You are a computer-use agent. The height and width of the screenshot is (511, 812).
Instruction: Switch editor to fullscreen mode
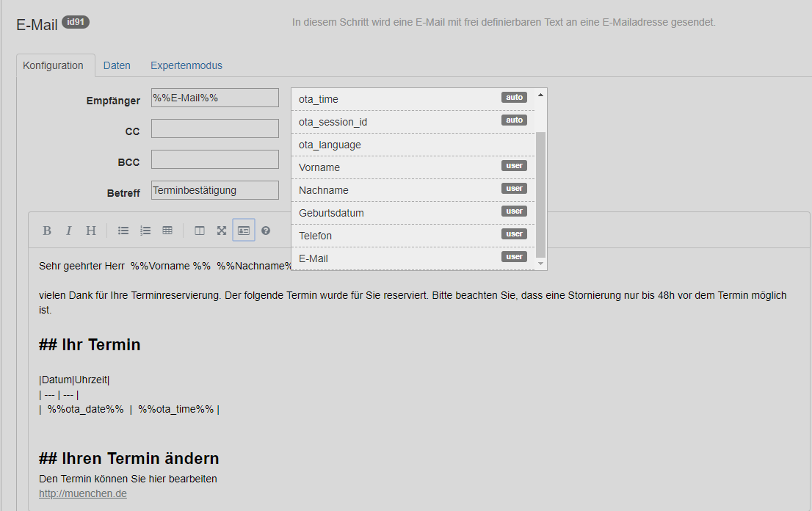click(222, 231)
